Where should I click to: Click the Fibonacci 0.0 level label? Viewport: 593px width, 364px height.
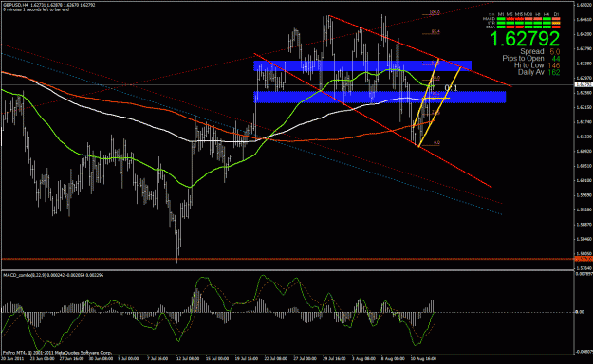click(436, 143)
